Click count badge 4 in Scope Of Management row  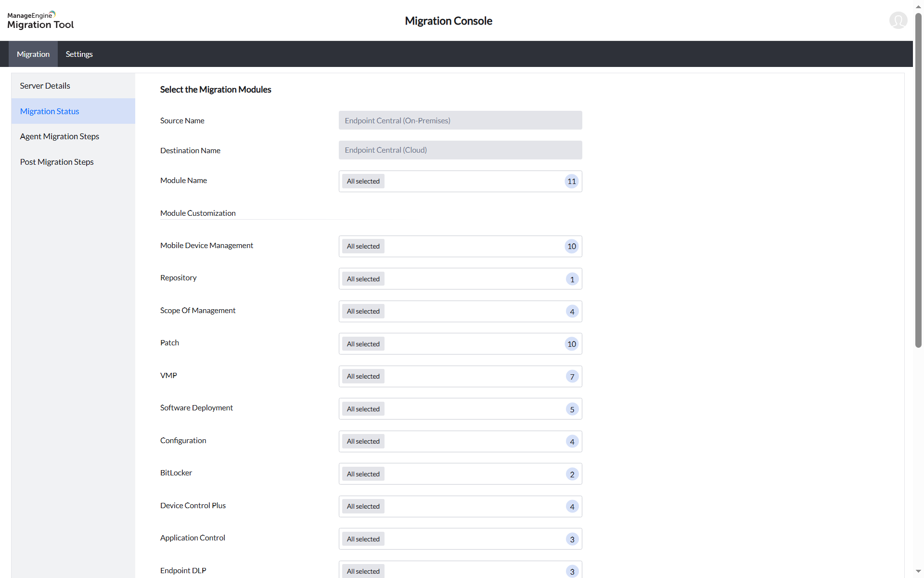tap(572, 312)
